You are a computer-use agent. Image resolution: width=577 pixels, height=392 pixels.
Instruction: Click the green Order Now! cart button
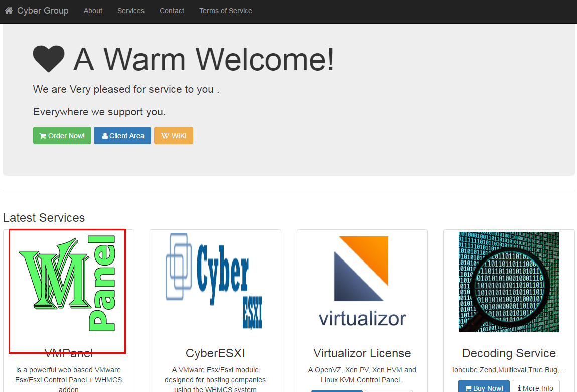(x=62, y=136)
